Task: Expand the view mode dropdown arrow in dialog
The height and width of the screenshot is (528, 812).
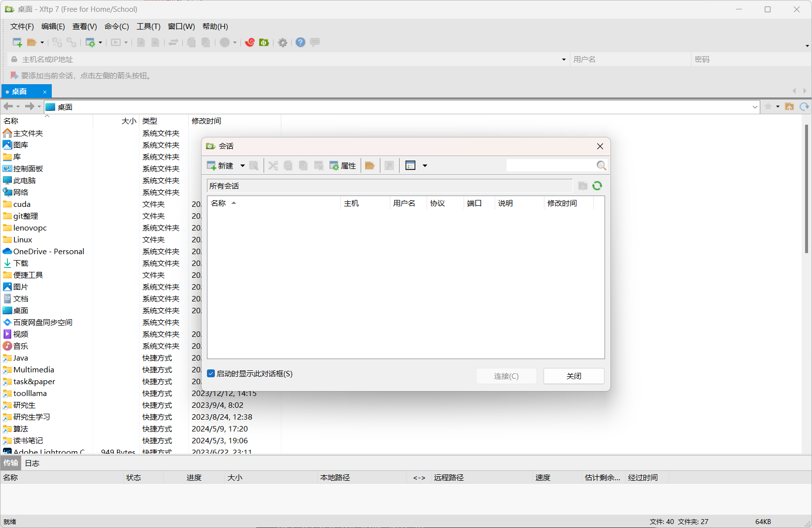Action: 425,165
